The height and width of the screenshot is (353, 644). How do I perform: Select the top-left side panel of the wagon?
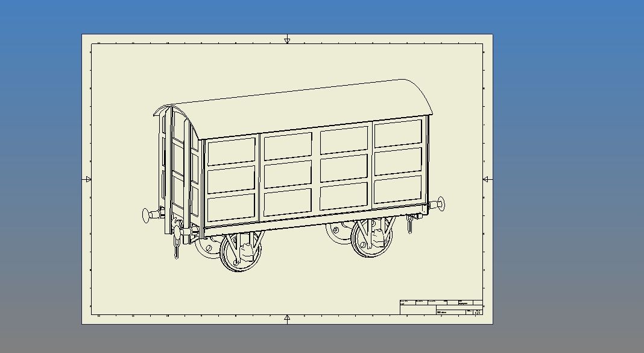click(x=231, y=152)
